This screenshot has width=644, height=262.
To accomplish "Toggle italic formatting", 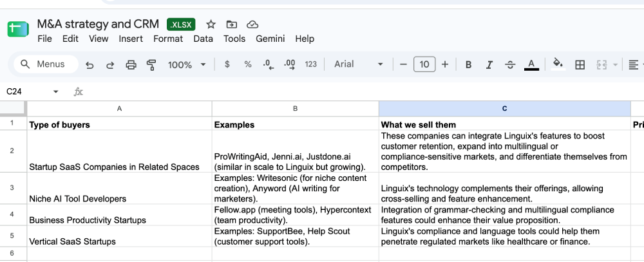I will point(489,64).
